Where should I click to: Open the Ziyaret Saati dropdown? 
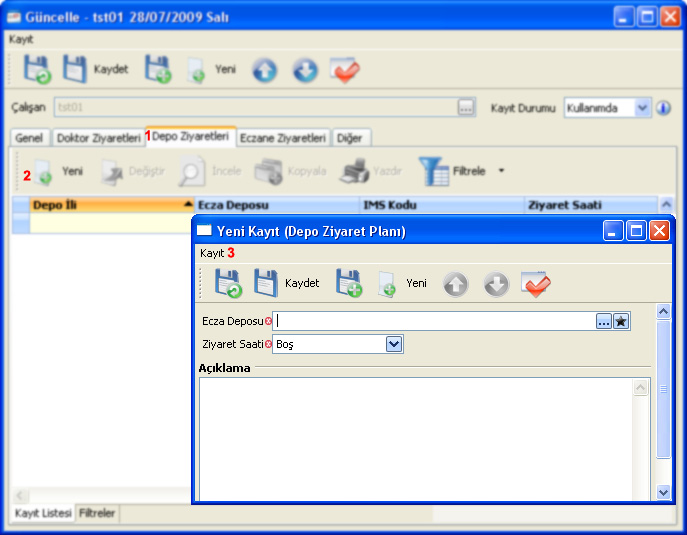pyautogui.click(x=394, y=344)
